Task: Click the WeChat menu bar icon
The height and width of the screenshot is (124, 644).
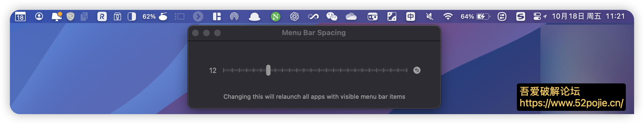Action: pyautogui.click(x=332, y=17)
